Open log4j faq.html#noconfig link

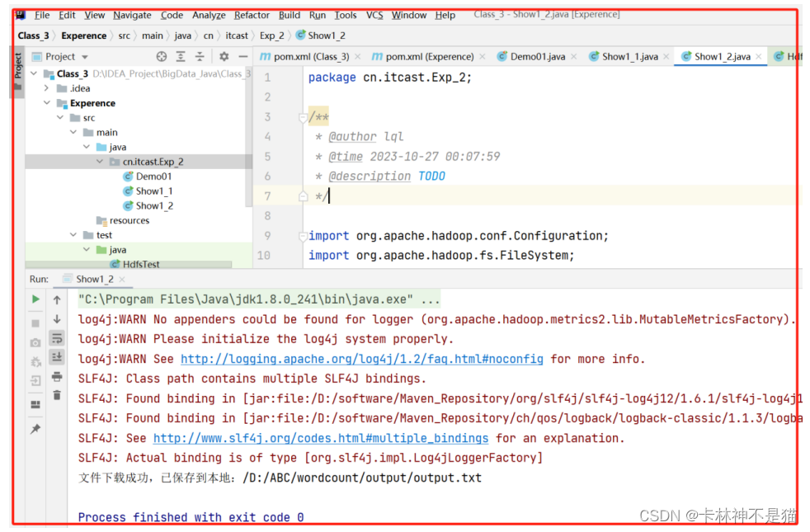click(361, 359)
